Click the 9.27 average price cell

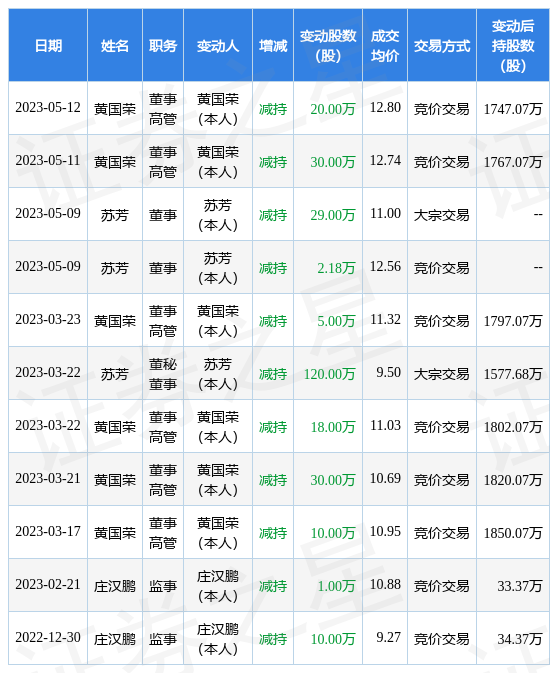coord(389,637)
